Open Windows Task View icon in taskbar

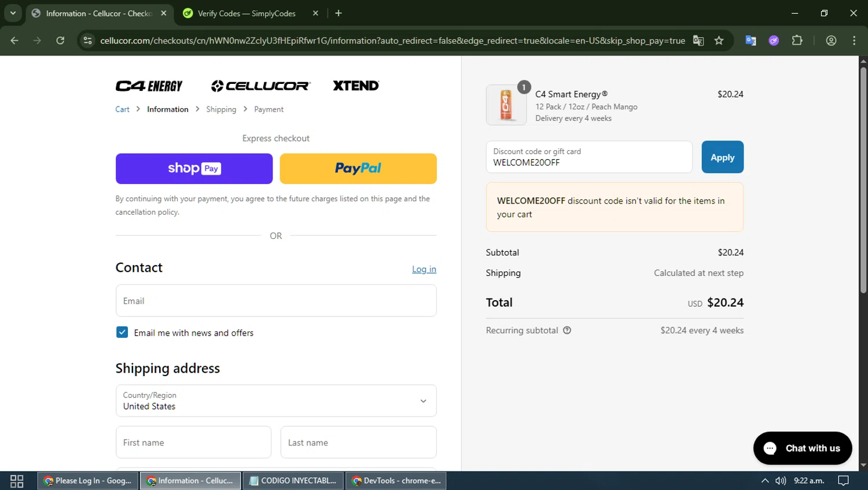coord(17,481)
